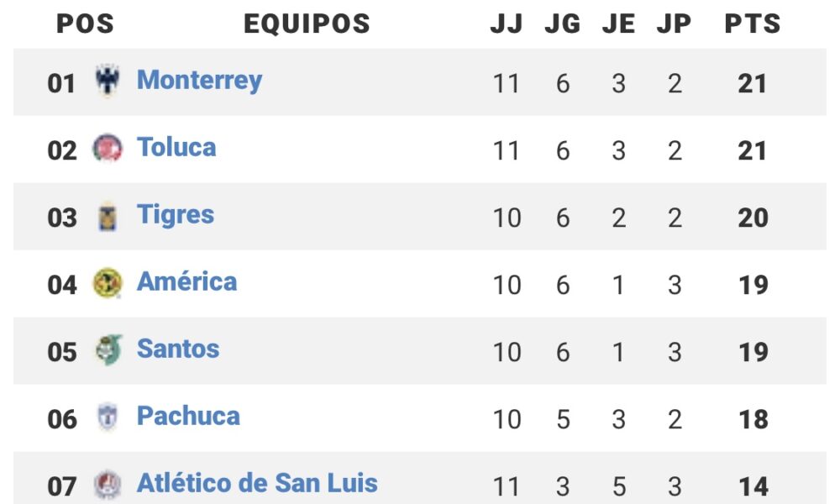Screen dimensions: 840x504
Task: Open the Santos team link
Action: 178,349
